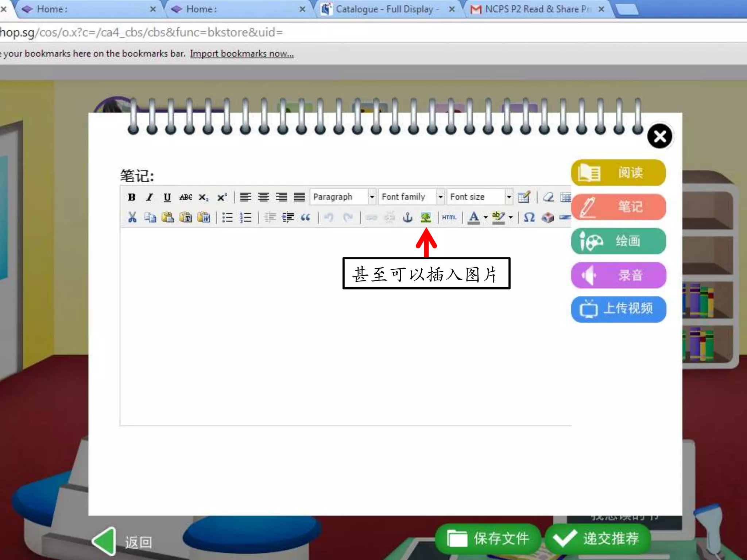Open the 绘画 drawing section
This screenshot has width=747, height=560.
coord(618,241)
